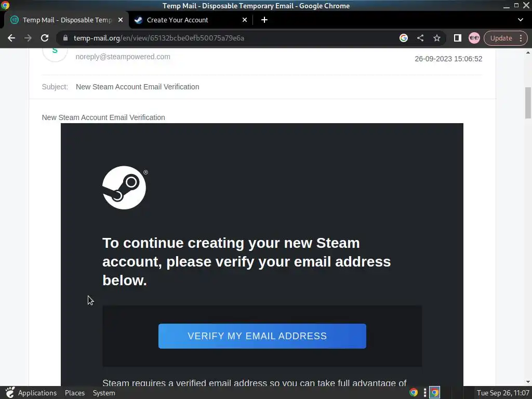Viewport: 532px width, 399px height.
Task: Click the vertical page scrollbar thumb
Action: click(x=528, y=103)
